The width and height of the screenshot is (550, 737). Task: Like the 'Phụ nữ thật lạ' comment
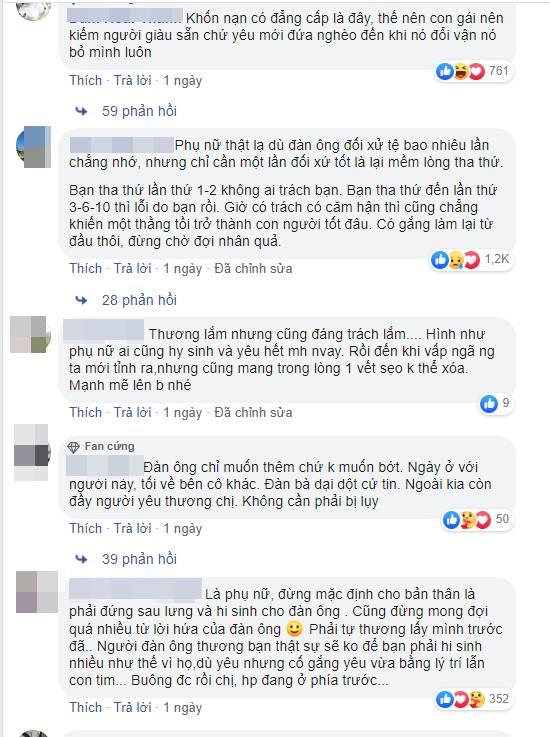tap(86, 268)
